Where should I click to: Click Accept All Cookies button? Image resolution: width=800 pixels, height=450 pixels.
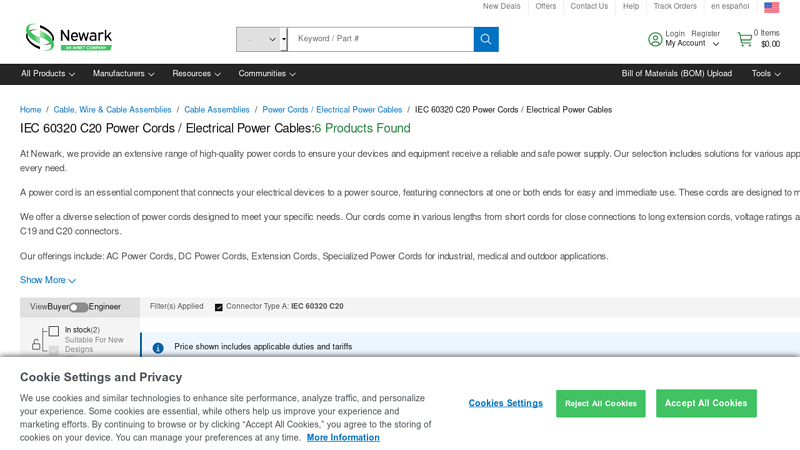[706, 403]
